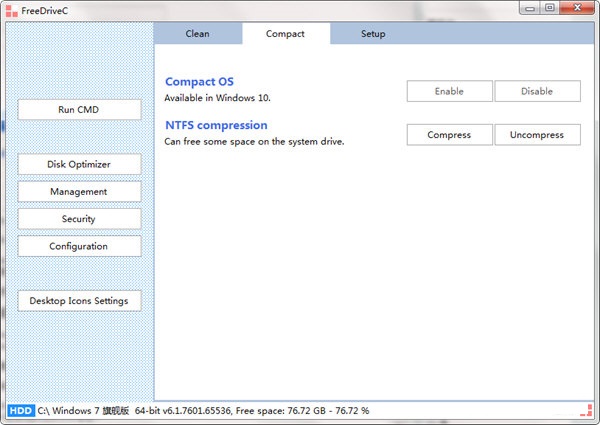Click the Compact OS heading

point(199,82)
